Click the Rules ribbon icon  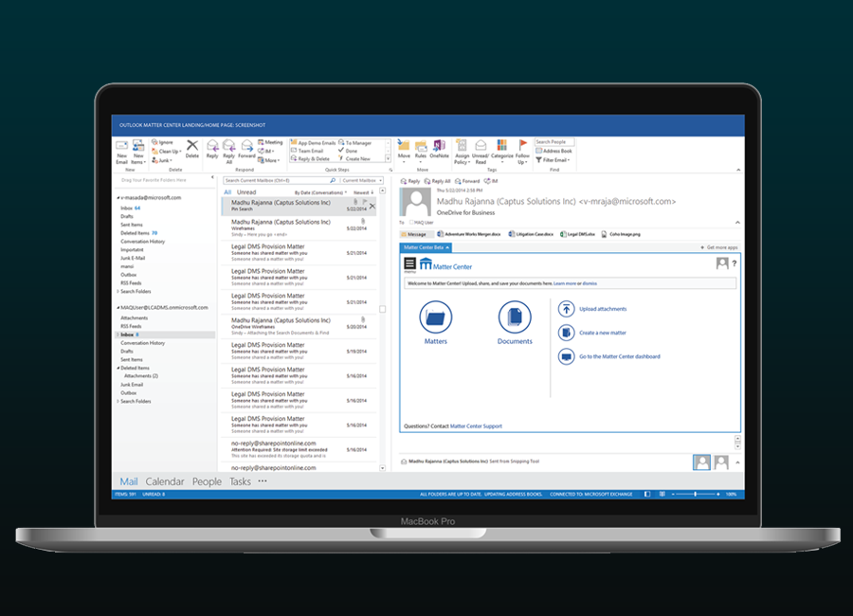click(x=421, y=145)
